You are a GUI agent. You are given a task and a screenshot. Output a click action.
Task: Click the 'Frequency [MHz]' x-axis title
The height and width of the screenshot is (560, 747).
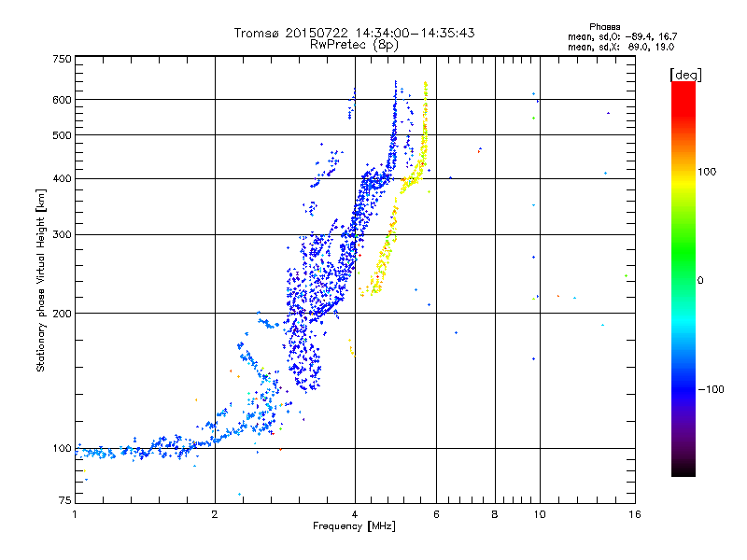[354, 526]
